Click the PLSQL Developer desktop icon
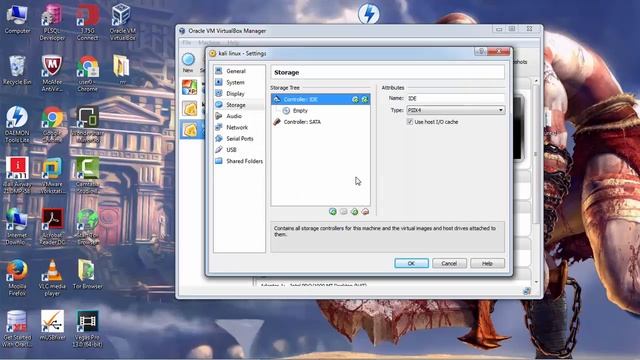The height and width of the screenshot is (360, 640). pos(52,22)
